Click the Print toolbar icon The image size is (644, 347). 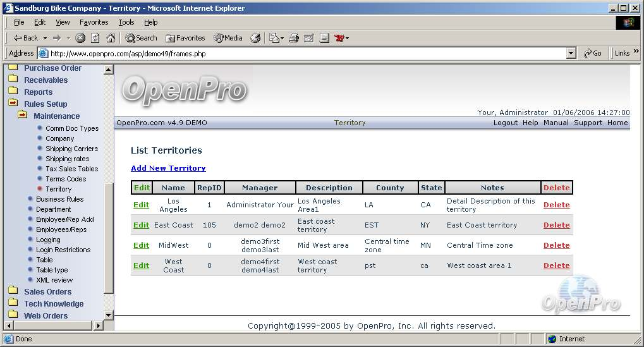pos(294,38)
